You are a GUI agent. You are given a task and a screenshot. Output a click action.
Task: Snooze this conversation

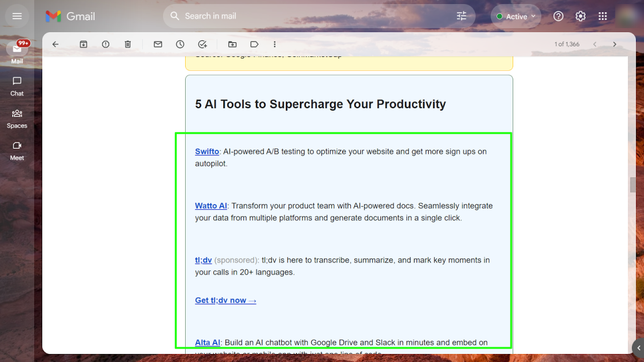click(180, 44)
